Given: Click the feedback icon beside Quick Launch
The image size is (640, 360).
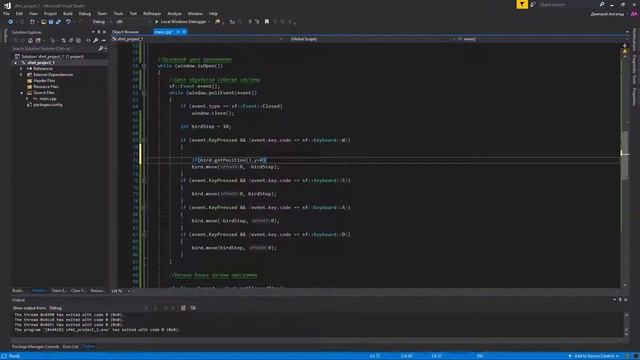Looking at the screenshot, I should 533,4.
